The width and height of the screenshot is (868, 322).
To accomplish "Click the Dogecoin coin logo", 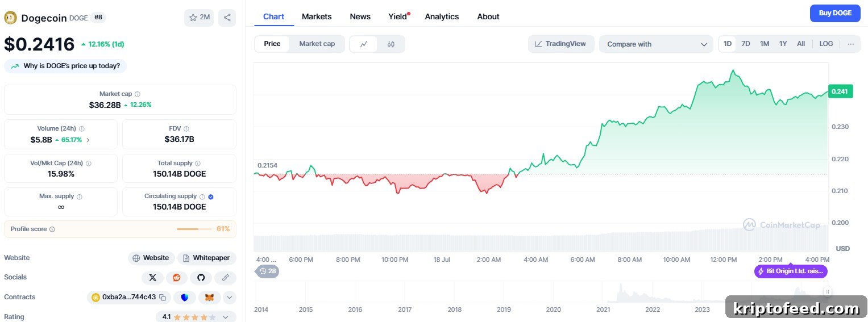I will (10, 18).
